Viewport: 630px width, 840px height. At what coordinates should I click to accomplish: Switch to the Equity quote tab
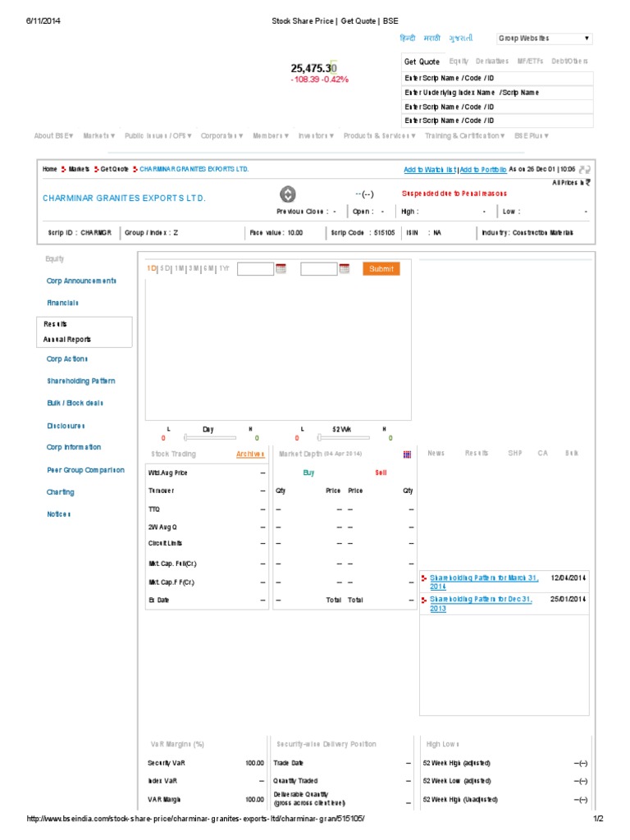[459, 61]
